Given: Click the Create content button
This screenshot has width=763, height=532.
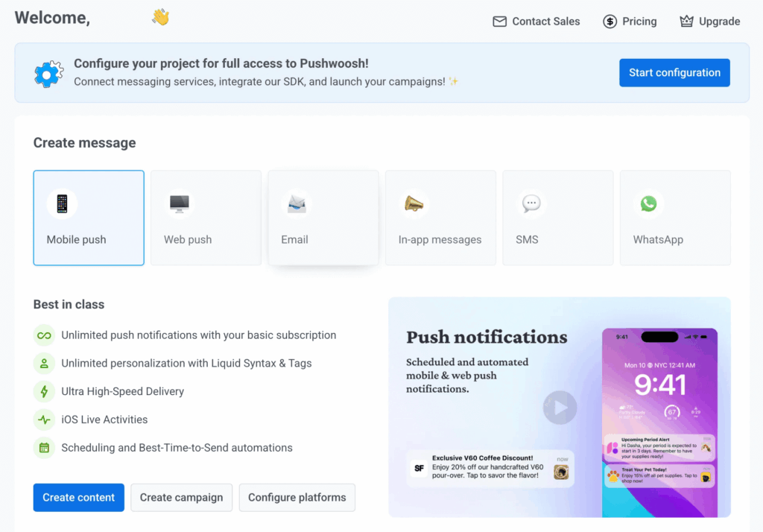Looking at the screenshot, I should [78, 497].
